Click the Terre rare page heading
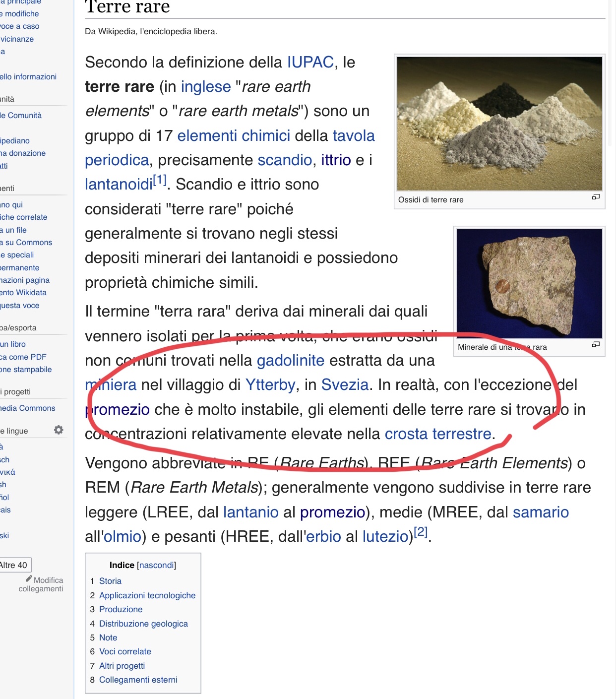This screenshot has height=699, width=616. (x=127, y=7)
